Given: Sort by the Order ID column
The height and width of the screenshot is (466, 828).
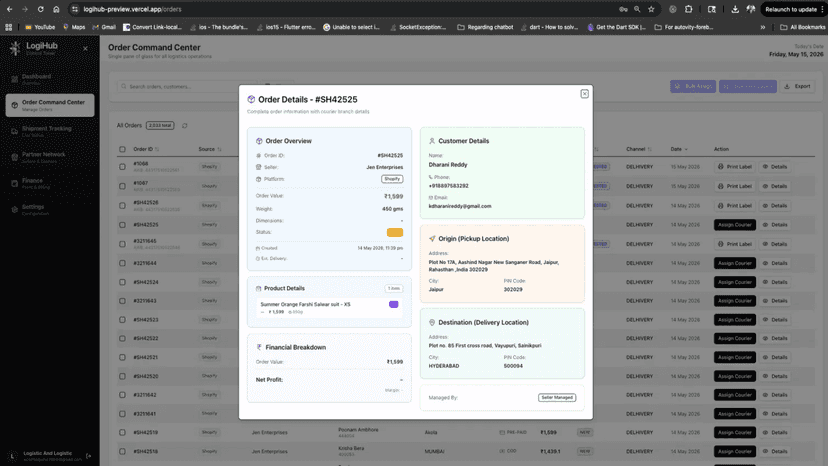Looking at the screenshot, I should (x=146, y=150).
